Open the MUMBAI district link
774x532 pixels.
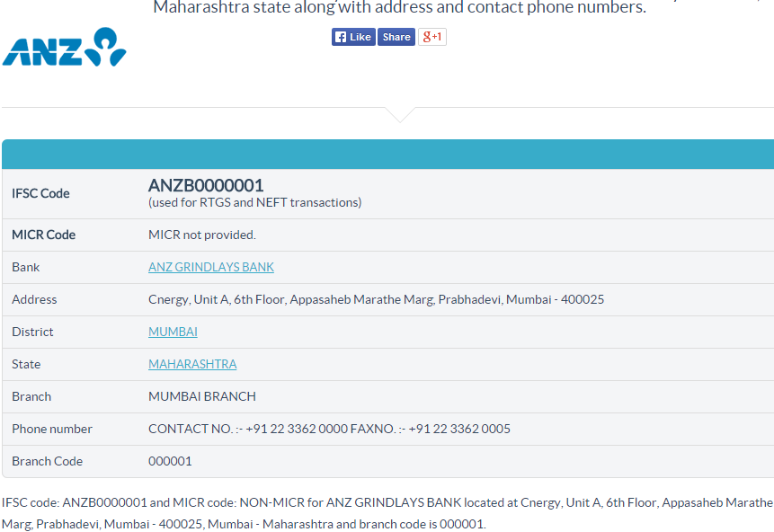click(x=173, y=332)
